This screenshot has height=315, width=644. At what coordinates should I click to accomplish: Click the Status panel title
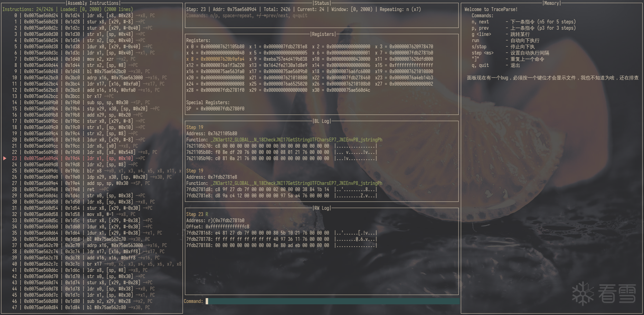(322, 3)
